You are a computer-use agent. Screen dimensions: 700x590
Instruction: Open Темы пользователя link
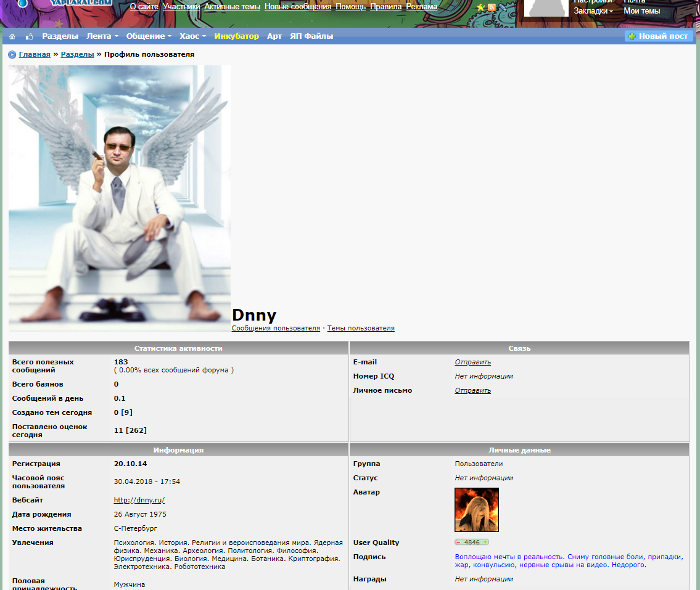(x=361, y=328)
